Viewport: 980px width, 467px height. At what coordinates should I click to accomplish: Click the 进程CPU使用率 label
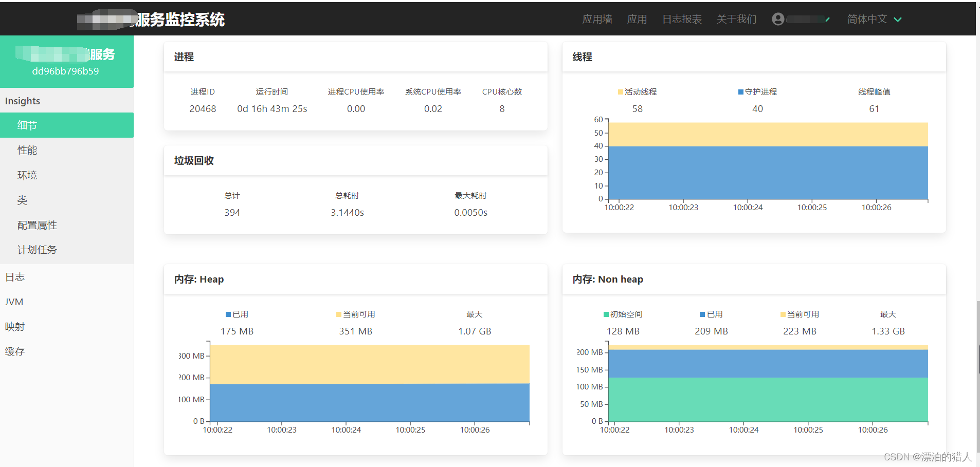tap(356, 92)
